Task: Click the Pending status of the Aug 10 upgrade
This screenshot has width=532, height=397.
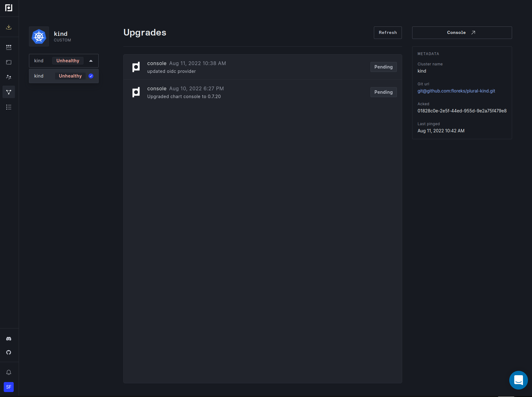Action: pyautogui.click(x=384, y=92)
